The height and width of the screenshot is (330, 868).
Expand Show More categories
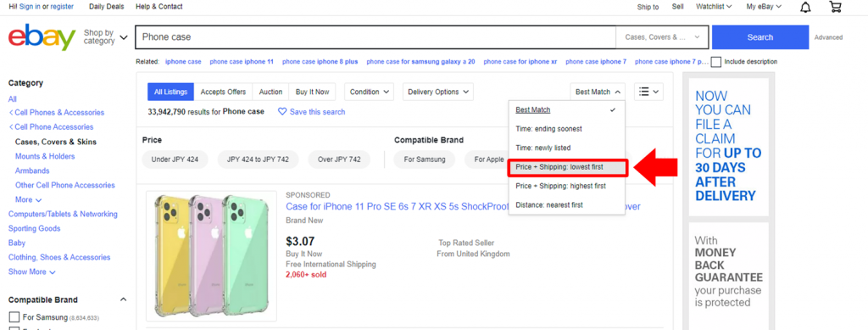[x=31, y=271]
